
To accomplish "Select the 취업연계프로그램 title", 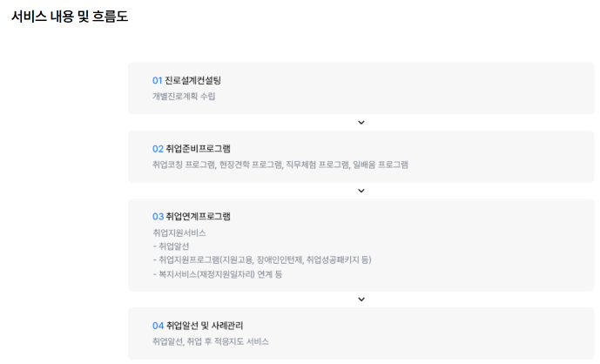I will [x=198, y=217].
